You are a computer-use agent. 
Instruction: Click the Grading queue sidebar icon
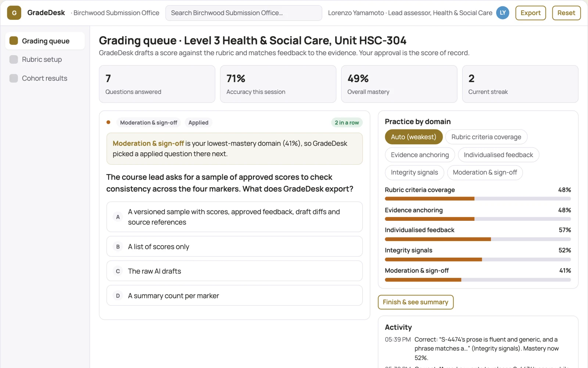[14, 41]
